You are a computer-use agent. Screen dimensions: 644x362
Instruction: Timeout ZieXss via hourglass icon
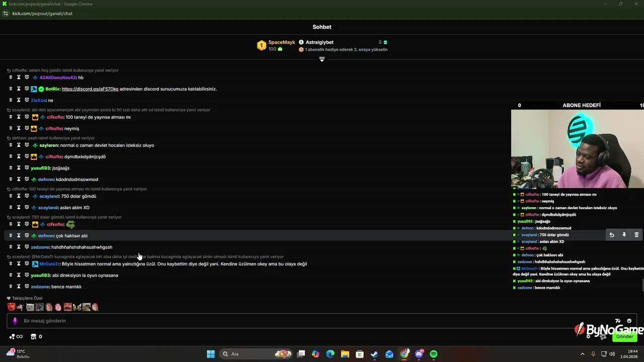coord(19,100)
